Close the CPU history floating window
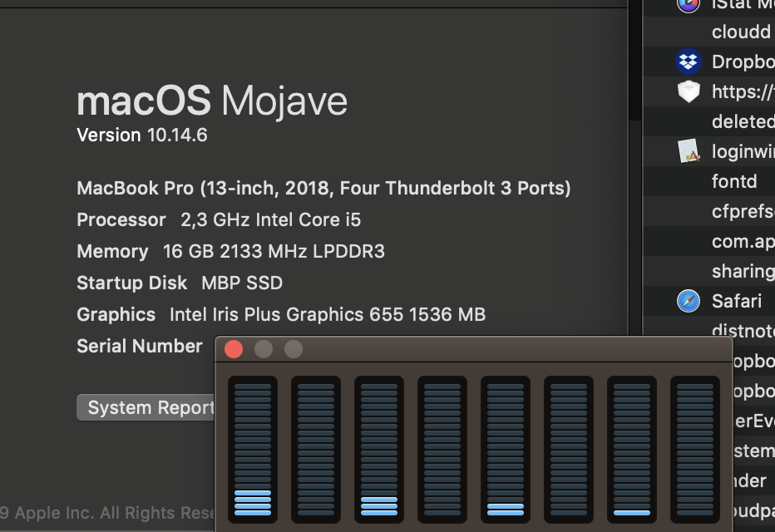This screenshot has height=532, width=775. tap(234, 349)
